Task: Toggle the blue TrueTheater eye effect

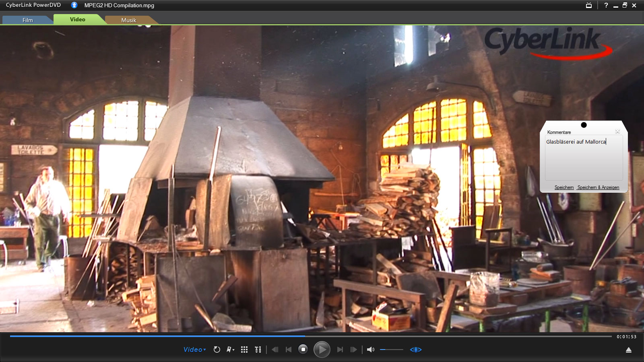Action: pos(416,350)
